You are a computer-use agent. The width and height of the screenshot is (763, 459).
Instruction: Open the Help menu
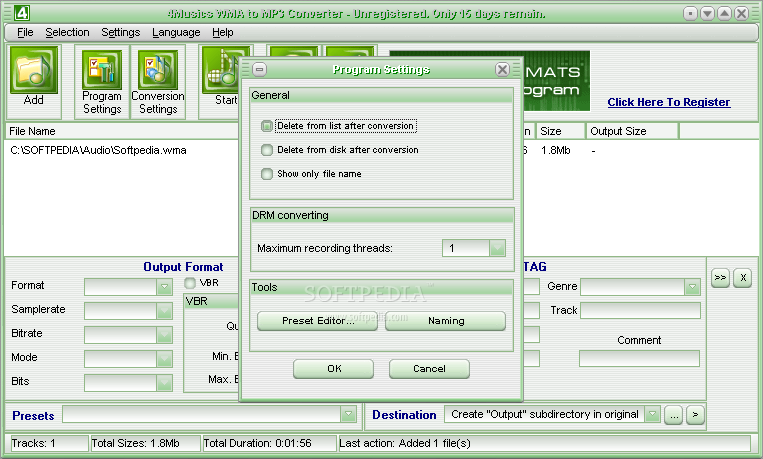coord(222,32)
